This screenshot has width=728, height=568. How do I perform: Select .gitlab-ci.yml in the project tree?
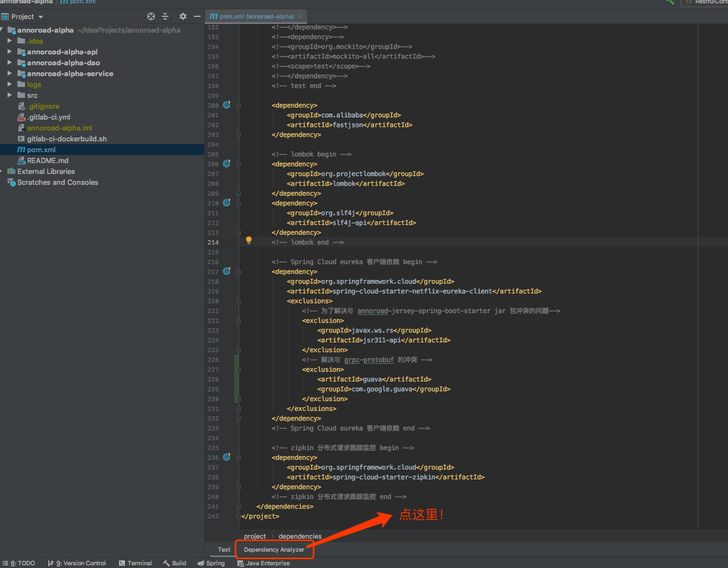click(102, 117)
